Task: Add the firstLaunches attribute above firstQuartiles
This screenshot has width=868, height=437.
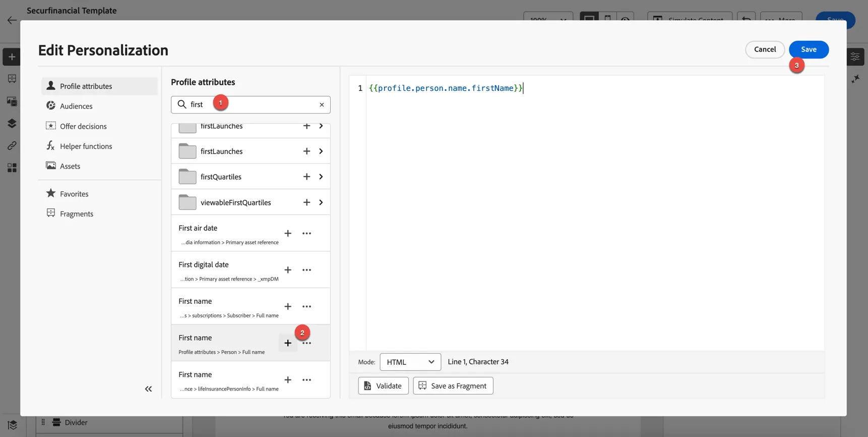Action: coord(306,151)
